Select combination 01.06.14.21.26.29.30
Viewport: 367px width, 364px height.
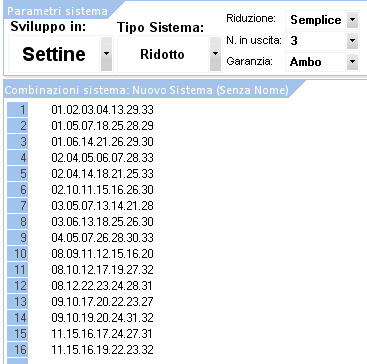pyautogui.click(x=102, y=142)
